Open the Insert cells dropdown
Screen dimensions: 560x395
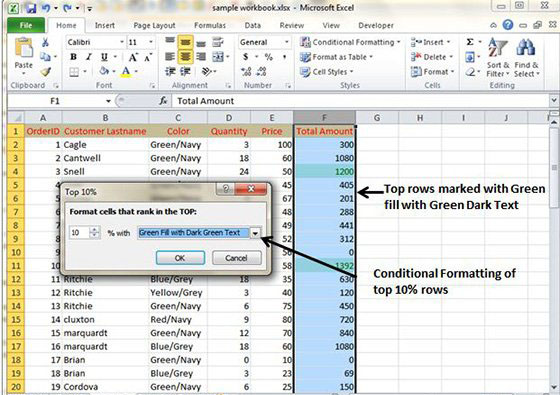point(430,42)
